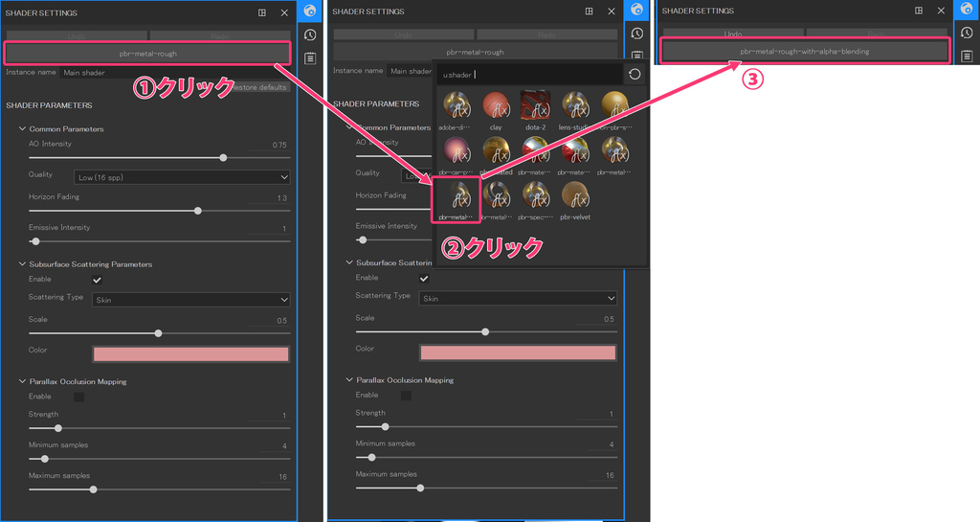This screenshot has width=980, height=522.
Task: Open Scattering Type Skin dropdown in second panel
Action: tap(518, 299)
